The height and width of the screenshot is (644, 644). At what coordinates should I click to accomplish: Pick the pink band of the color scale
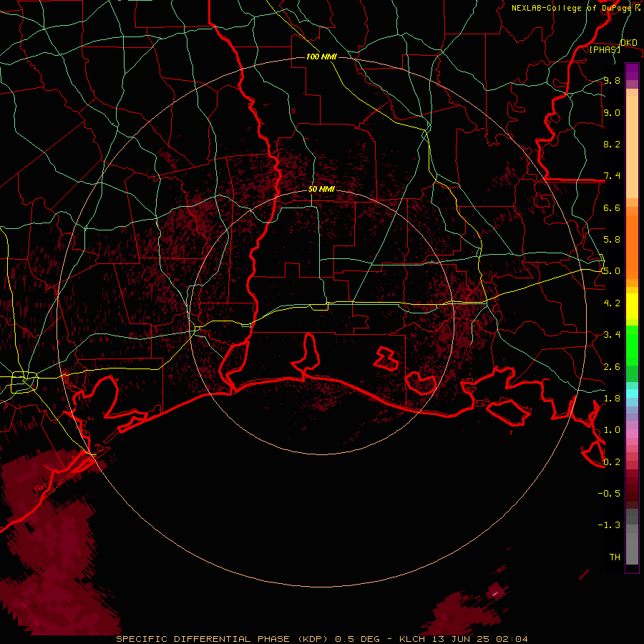[632, 434]
